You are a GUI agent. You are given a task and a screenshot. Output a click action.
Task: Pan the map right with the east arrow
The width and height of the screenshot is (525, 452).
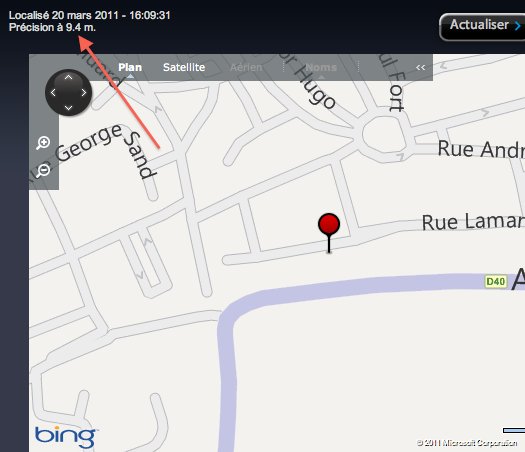83,93
